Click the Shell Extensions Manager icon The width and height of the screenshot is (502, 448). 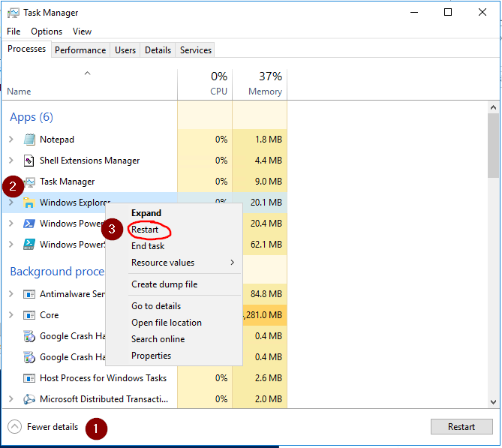(29, 161)
